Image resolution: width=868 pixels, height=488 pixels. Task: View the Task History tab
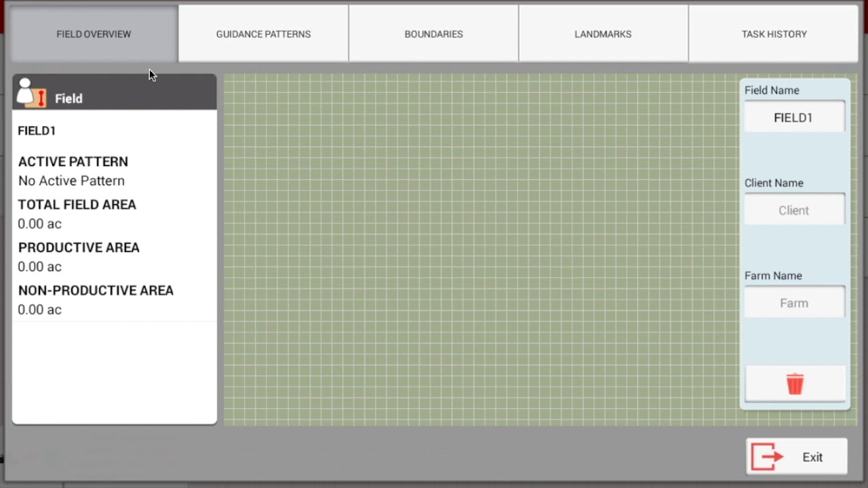point(774,34)
